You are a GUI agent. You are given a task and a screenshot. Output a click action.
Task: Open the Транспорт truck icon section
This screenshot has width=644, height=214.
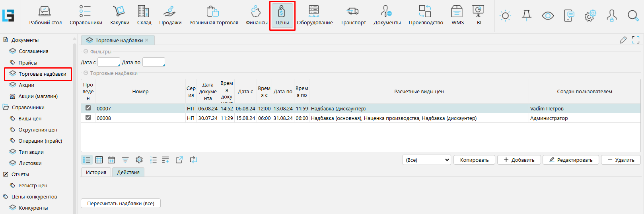pos(353,16)
